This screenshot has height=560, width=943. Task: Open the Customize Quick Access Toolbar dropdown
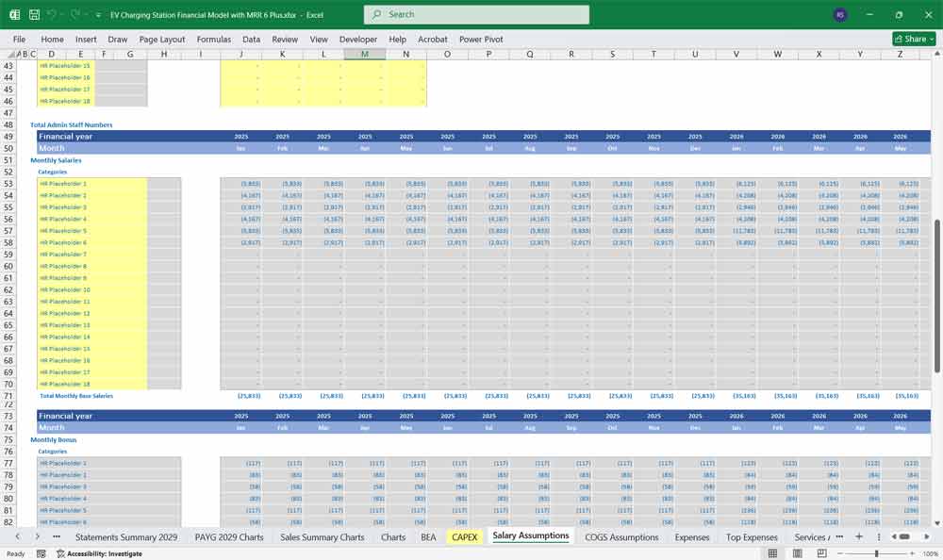97,15
